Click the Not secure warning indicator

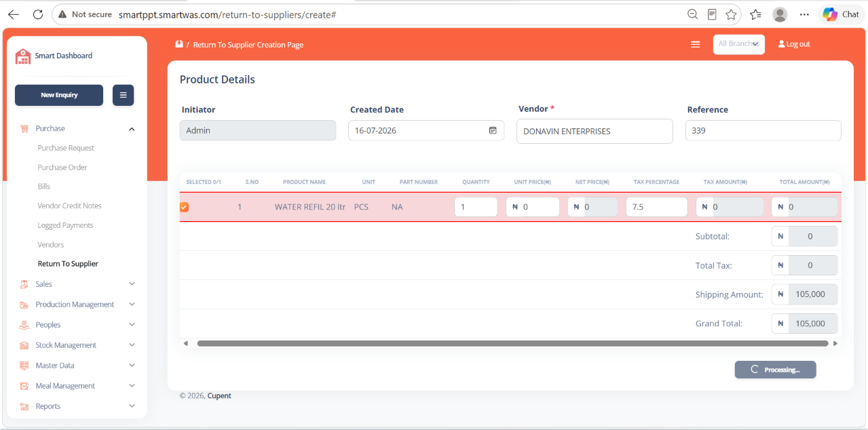pyautogui.click(x=85, y=14)
